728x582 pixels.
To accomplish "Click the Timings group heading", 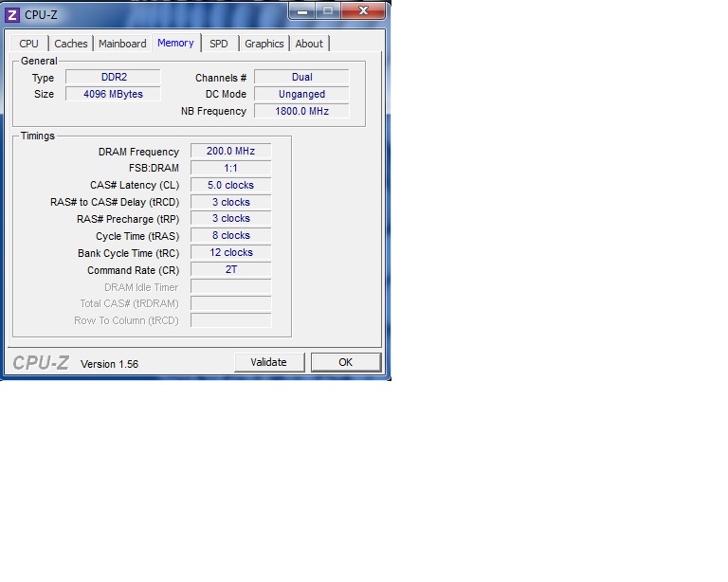I will click(x=38, y=136).
